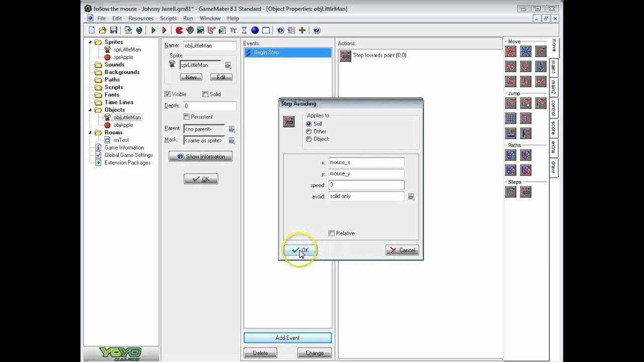Select the Step Avoiding action icon
This screenshot has height=362, width=644.
(x=526, y=192)
